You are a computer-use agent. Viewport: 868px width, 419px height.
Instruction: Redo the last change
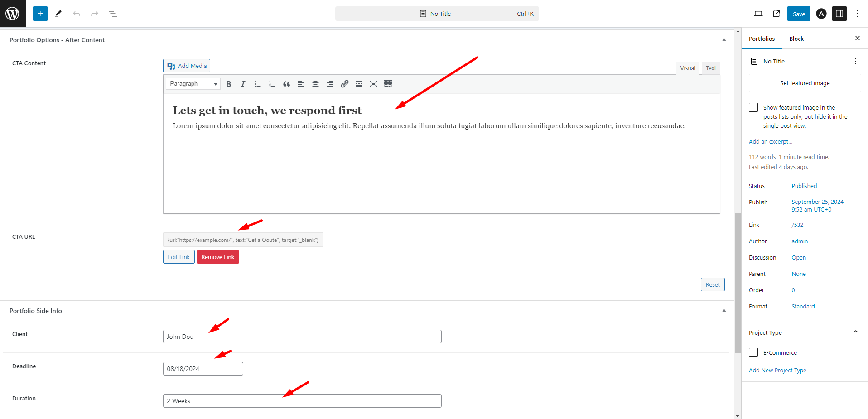(x=95, y=14)
